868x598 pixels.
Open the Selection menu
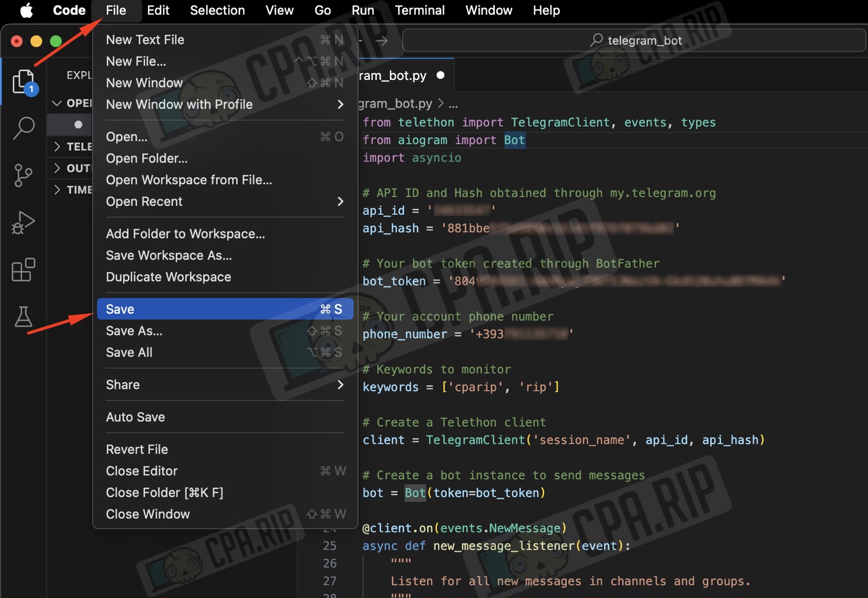pos(217,10)
